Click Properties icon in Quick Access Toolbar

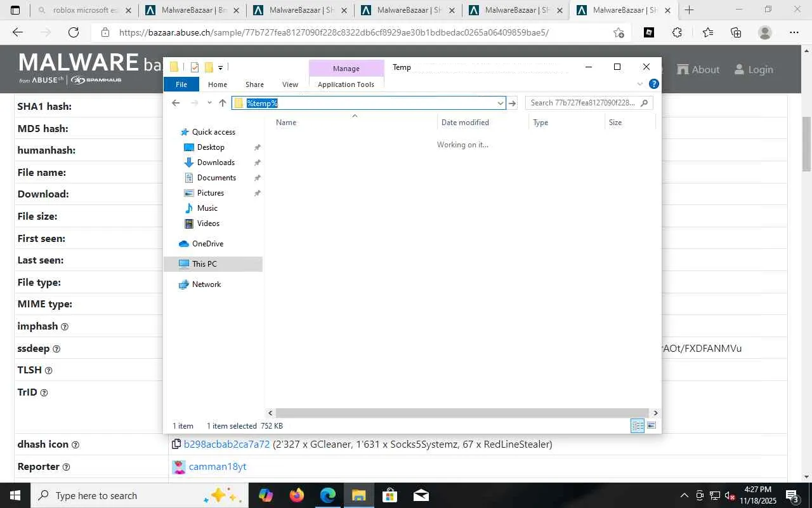(x=195, y=67)
